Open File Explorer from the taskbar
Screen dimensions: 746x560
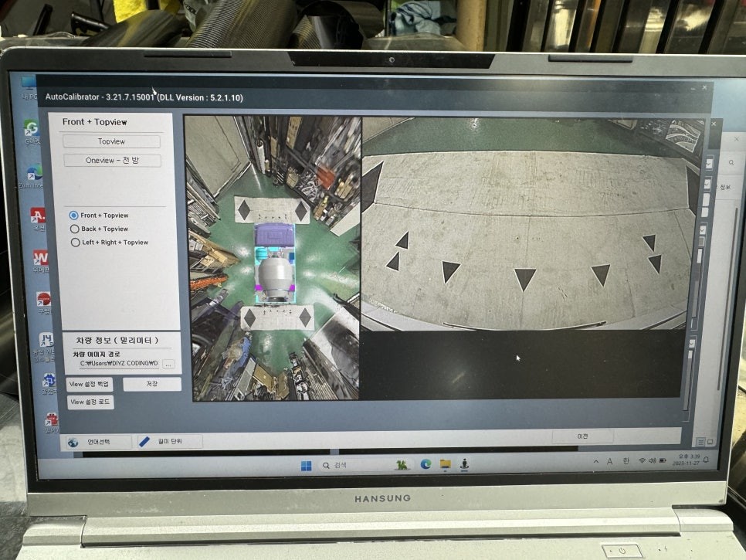[445, 465]
